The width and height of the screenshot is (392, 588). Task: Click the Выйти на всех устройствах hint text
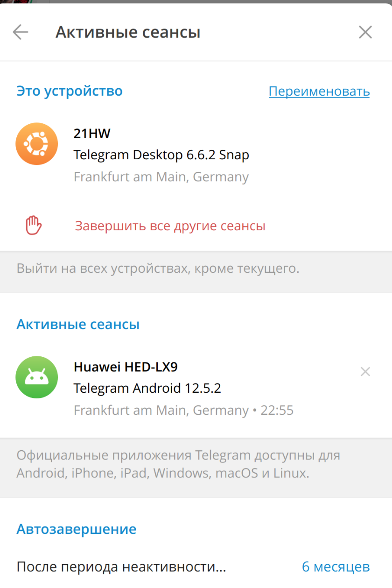tap(158, 269)
